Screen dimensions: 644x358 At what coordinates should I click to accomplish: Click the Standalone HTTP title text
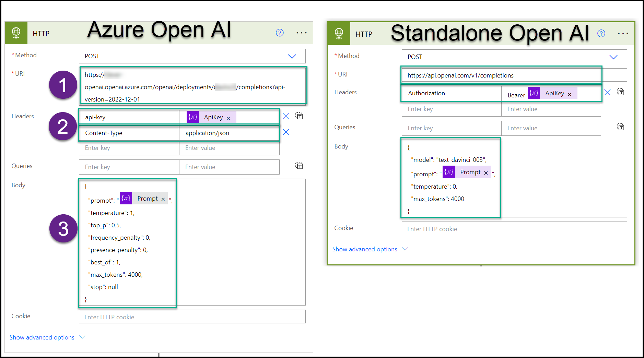[x=364, y=34]
